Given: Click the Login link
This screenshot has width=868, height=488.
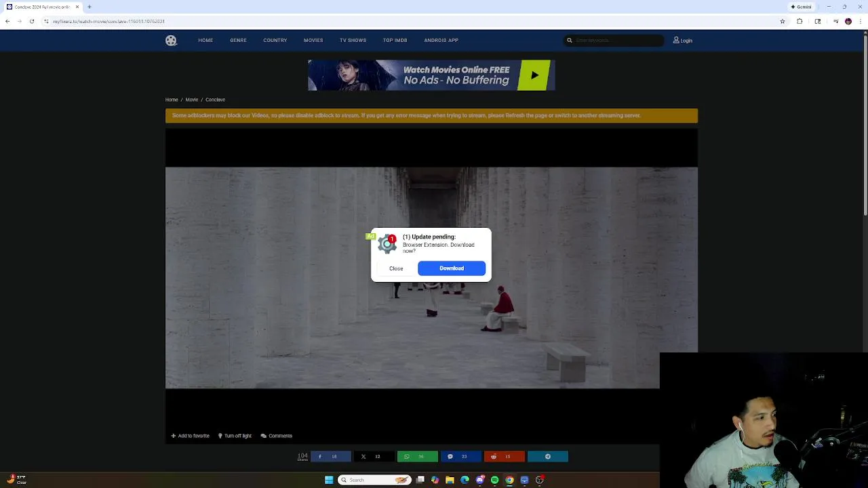Looking at the screenshot, I should [x=683, y=41].
